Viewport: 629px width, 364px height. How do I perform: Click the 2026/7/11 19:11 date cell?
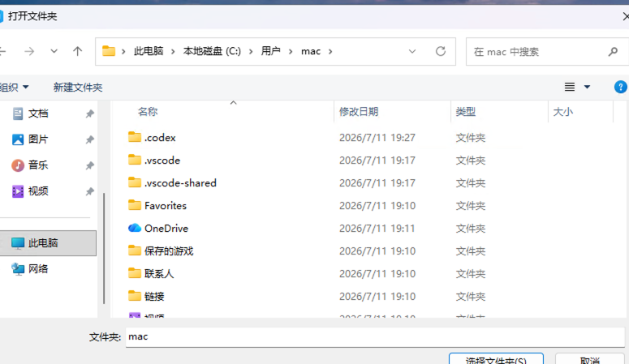pos(377,228)
